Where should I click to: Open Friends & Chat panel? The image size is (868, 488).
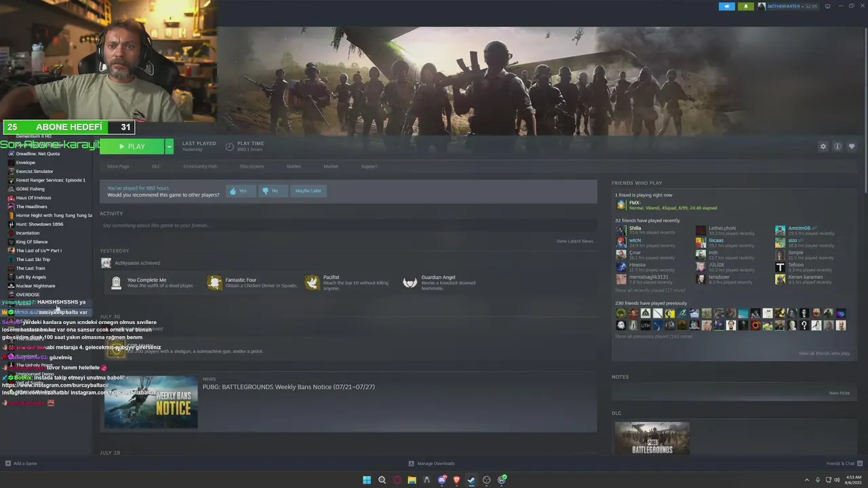click(844, 464)
